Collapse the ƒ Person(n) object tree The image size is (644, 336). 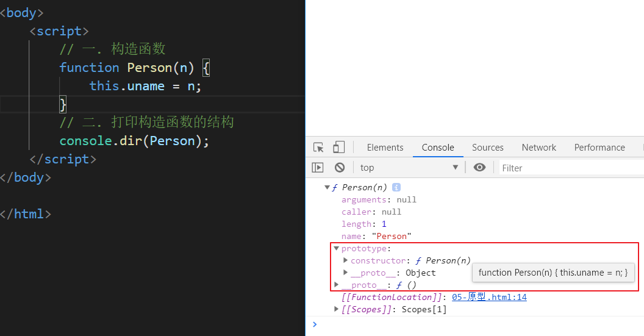[x=327, y=187]
